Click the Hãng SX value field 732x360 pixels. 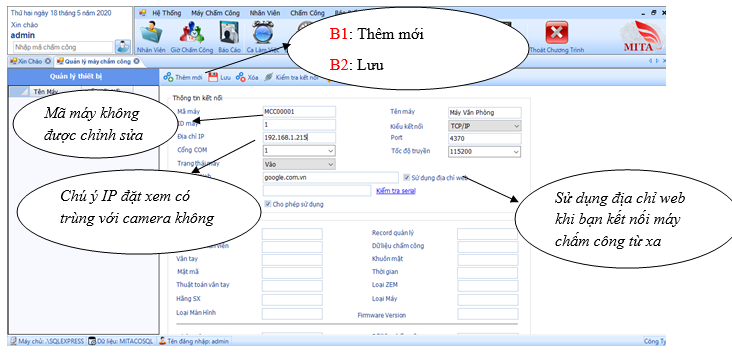pyautogui.click(x=292, y=300)
